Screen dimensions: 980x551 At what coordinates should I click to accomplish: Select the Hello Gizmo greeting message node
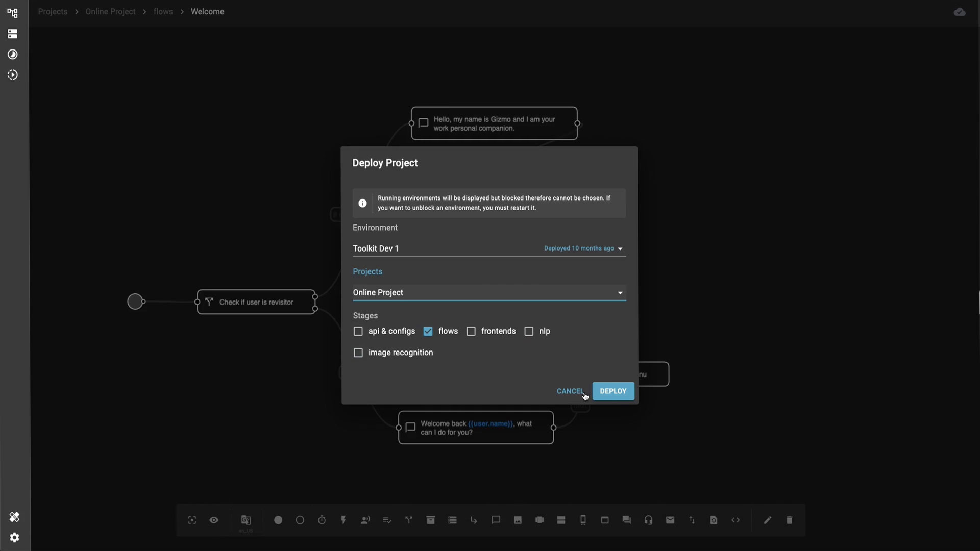tap(494, 123)
